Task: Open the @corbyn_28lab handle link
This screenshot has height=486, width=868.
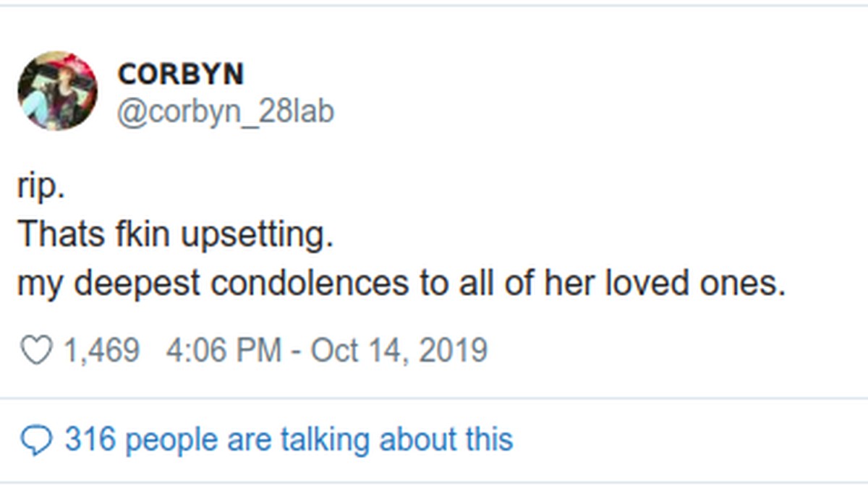Action: pos(225,112)
